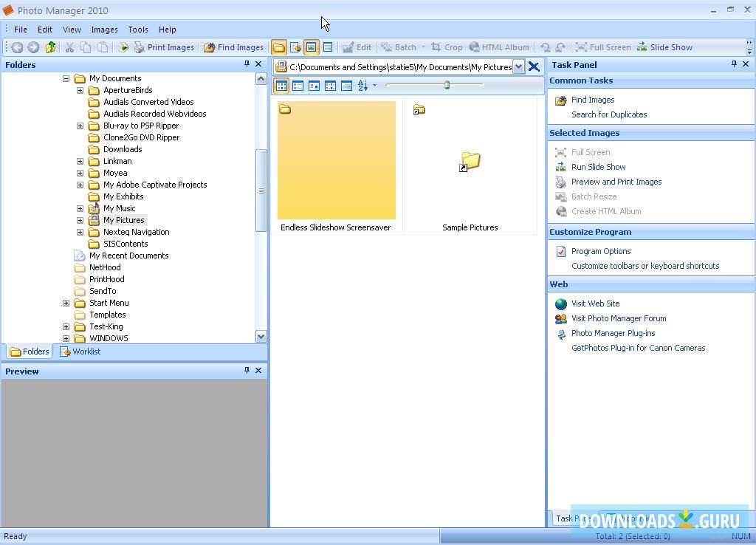
Task: Click the sort A-Z icon
Action: [x=362, y=86]
